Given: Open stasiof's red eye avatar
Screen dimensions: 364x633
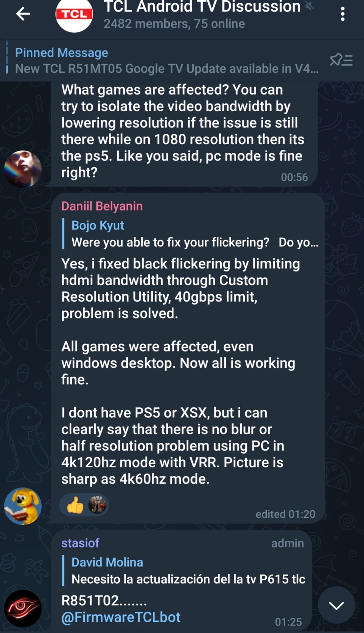Looking at the screenshot, I should pos(23,608).
